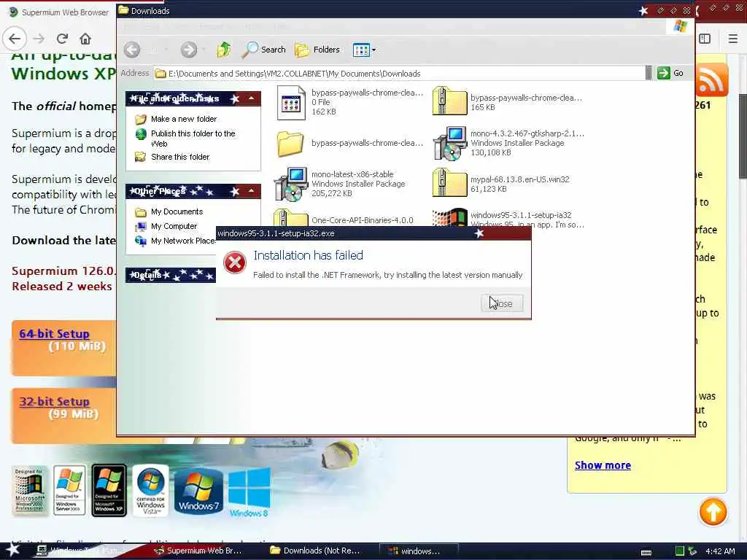
Task: Click the orange RSS feed icon
Action: tap(712, 79)
